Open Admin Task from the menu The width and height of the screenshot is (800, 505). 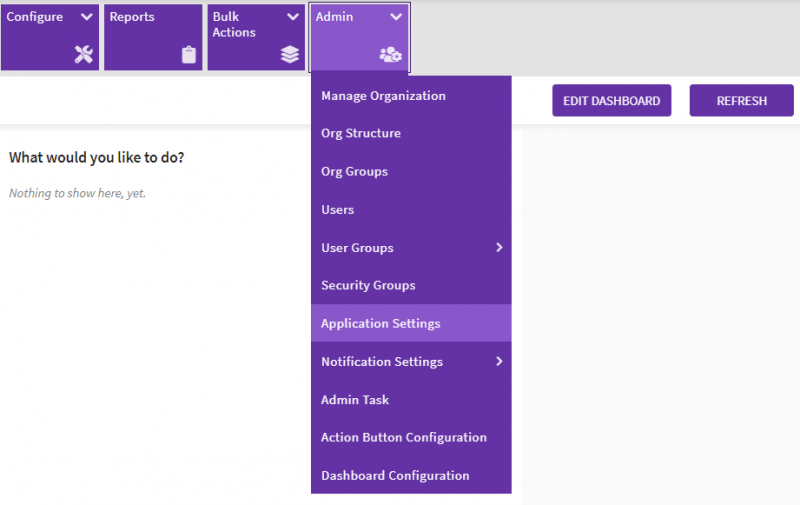tap(355, 400)
